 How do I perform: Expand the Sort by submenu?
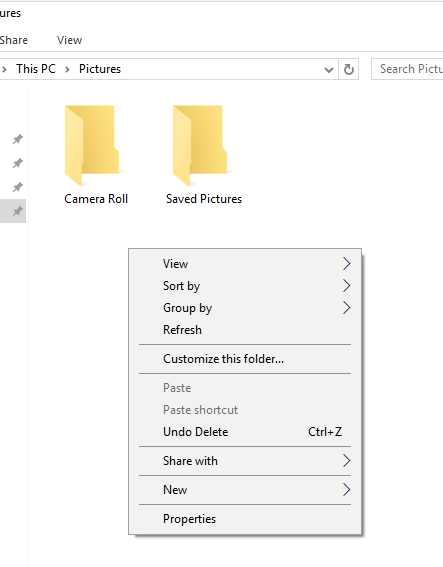click(245, 286)
